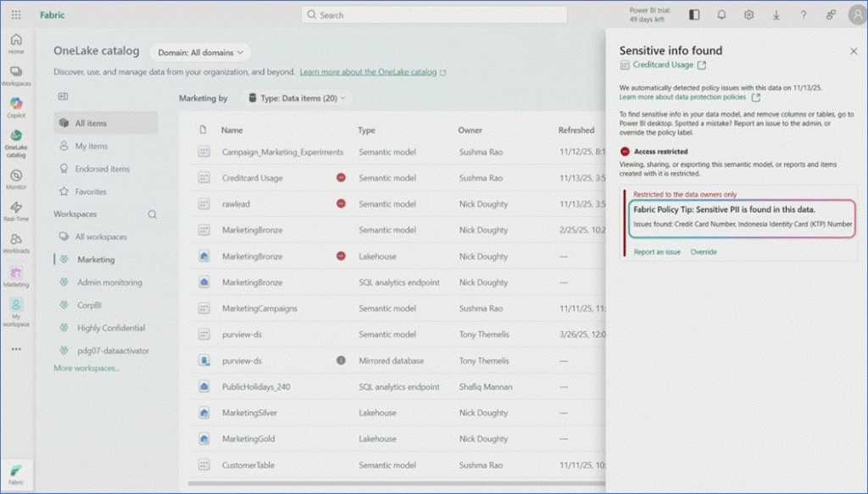This screenshot has width=868, height=494.
Task: Click the download icon in header
Action: [x=776, y=14]
